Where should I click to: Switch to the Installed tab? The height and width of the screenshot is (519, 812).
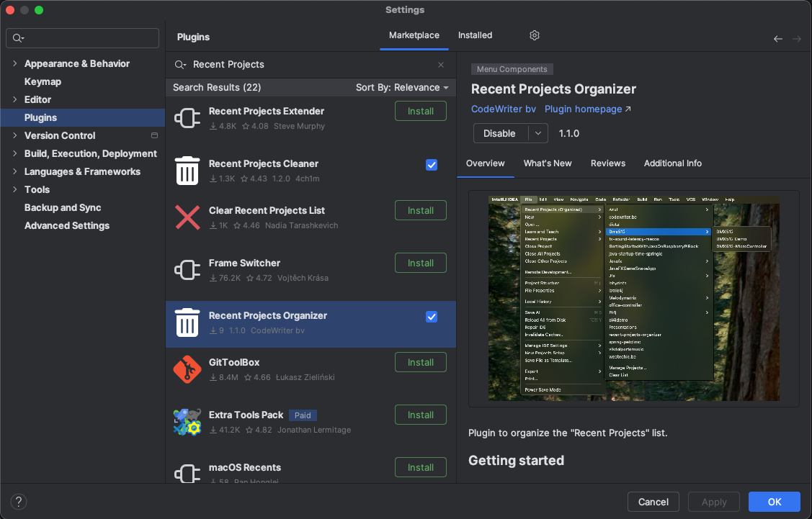tap(475, 35)
